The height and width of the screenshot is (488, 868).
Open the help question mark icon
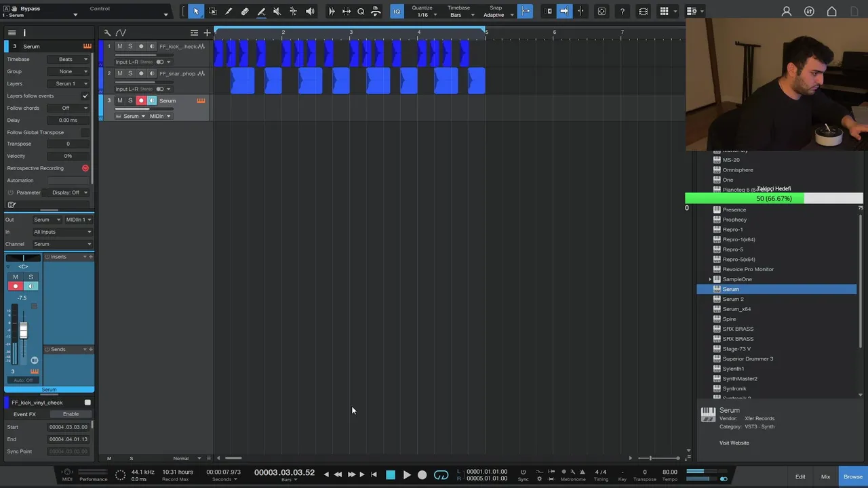point(622,12)
